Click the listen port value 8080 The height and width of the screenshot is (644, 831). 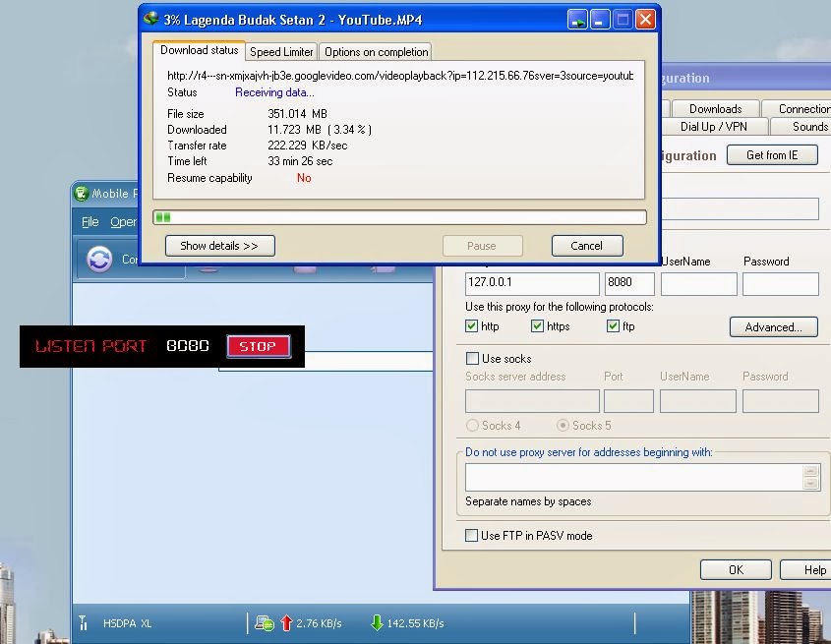tap(188, 345)
